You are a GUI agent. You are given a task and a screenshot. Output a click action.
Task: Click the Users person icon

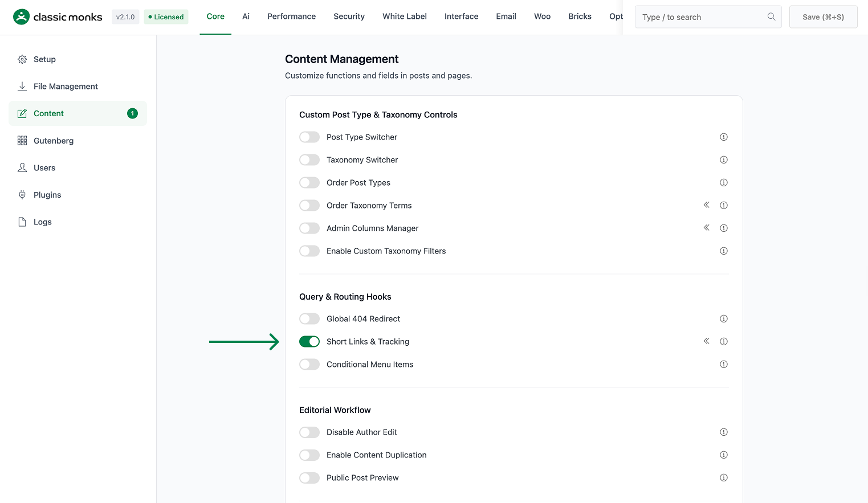[x=22, y=167]
